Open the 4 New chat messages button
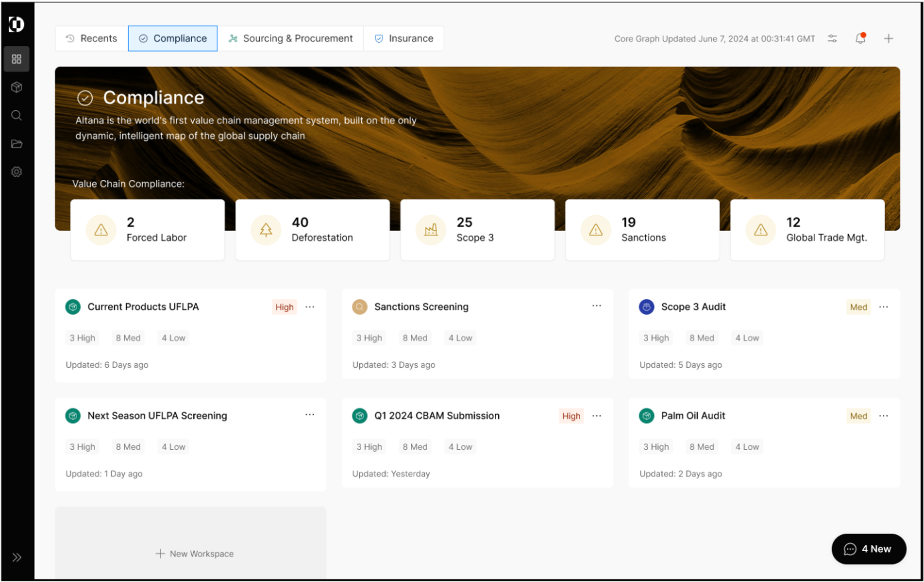The image size is (924, 582). point(869,549)
